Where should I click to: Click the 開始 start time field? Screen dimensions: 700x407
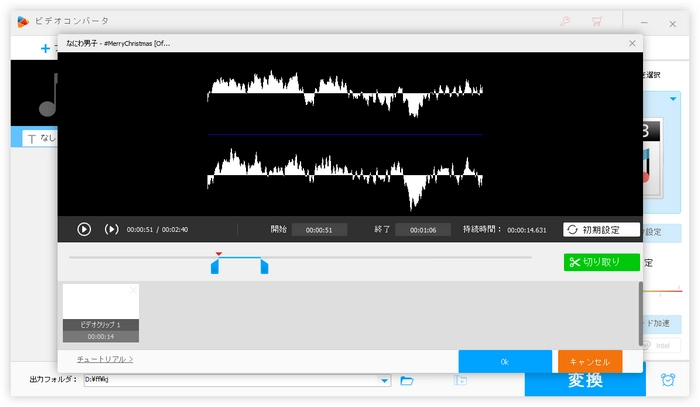319,230
